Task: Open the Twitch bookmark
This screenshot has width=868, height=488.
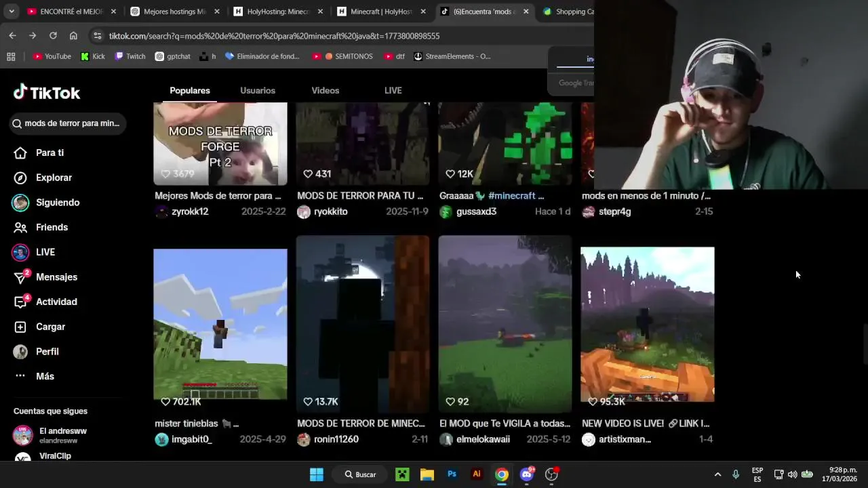Action: tap(130, 56)
